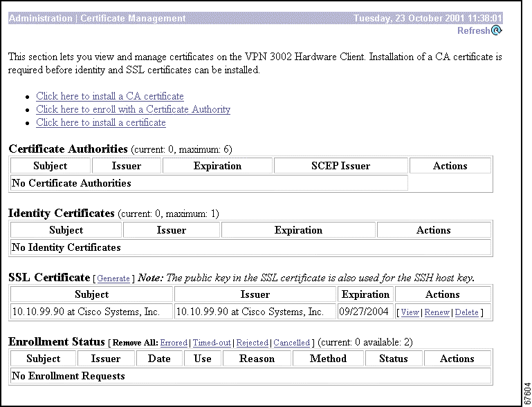The image size is (532, 407).
Task: Generate a new SSL certificate
Action: point(113,279)
